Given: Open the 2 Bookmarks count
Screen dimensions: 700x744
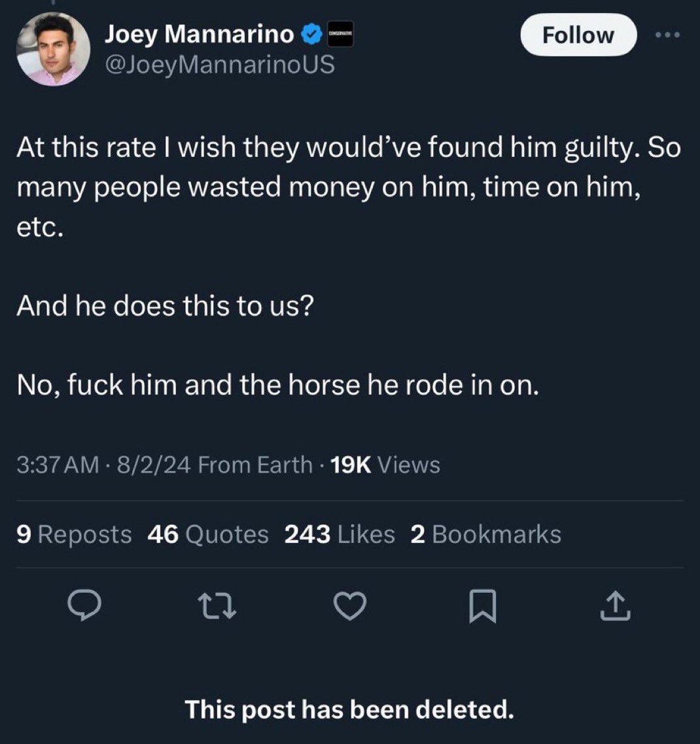Looking at the screenshot, I should tap(485, 535).
